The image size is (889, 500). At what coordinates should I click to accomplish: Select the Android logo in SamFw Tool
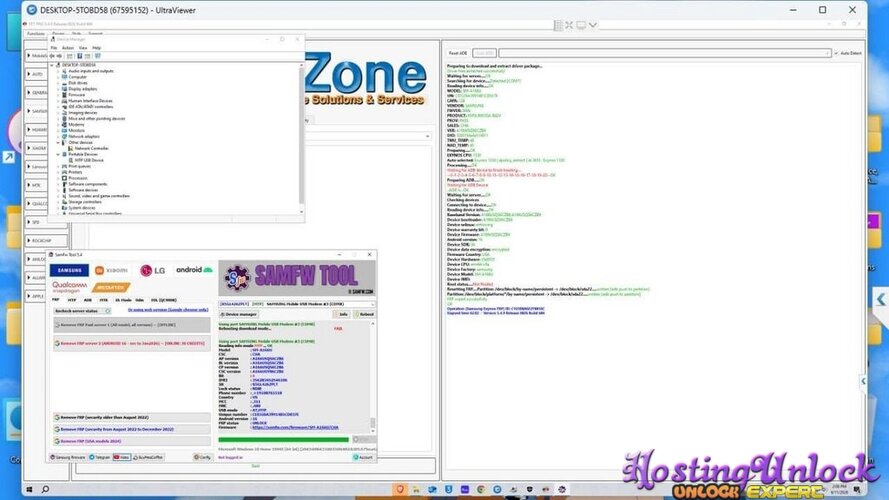click(x=194, y=270)
